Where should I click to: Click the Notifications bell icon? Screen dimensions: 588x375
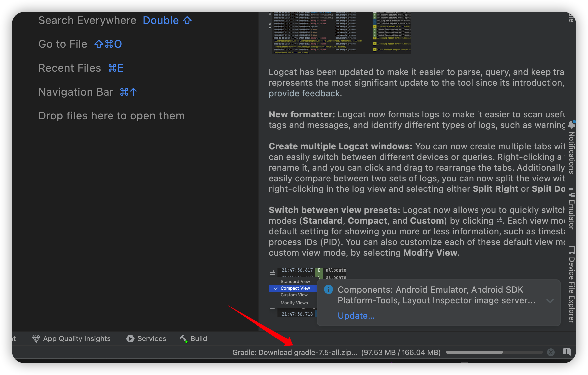tap(572, 124)
